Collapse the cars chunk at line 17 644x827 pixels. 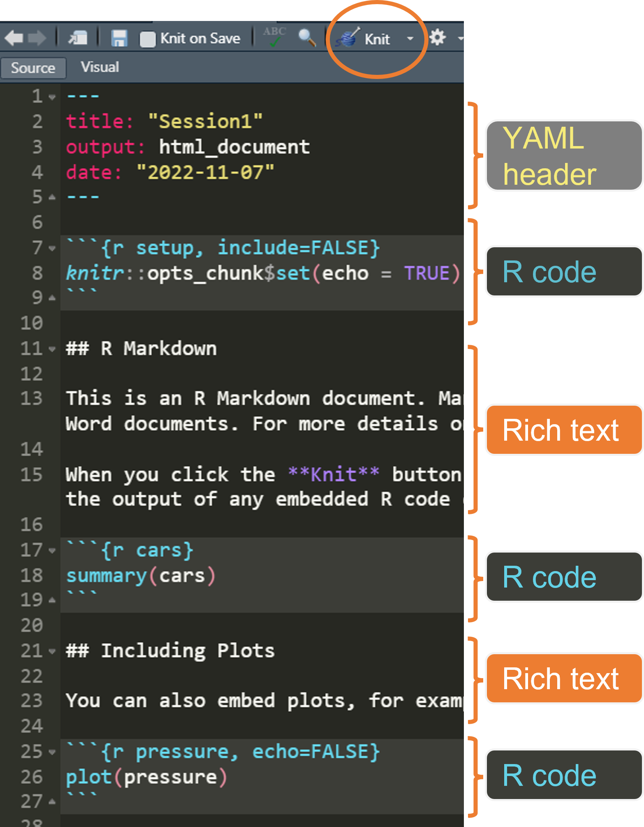[52, 551]
